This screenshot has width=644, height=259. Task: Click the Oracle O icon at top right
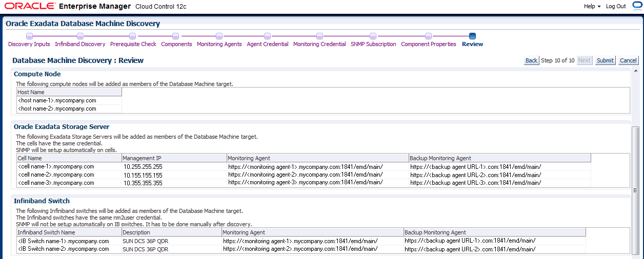637,6
